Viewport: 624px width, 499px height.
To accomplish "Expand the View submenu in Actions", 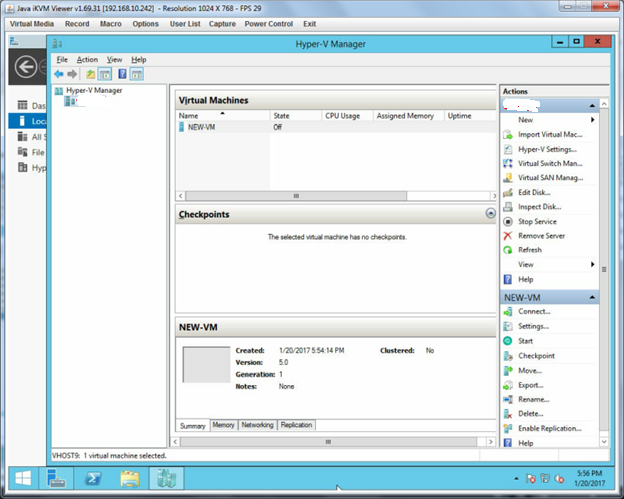I will (x=593, y=264).
